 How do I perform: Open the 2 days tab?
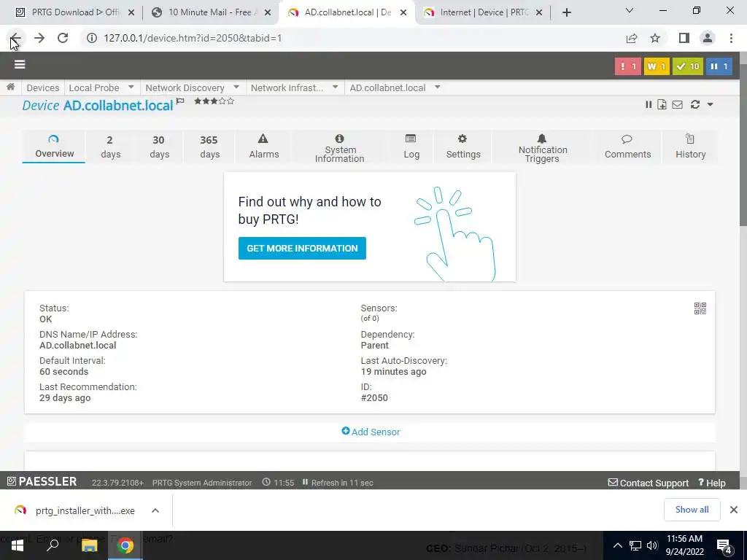pos(111,147)
